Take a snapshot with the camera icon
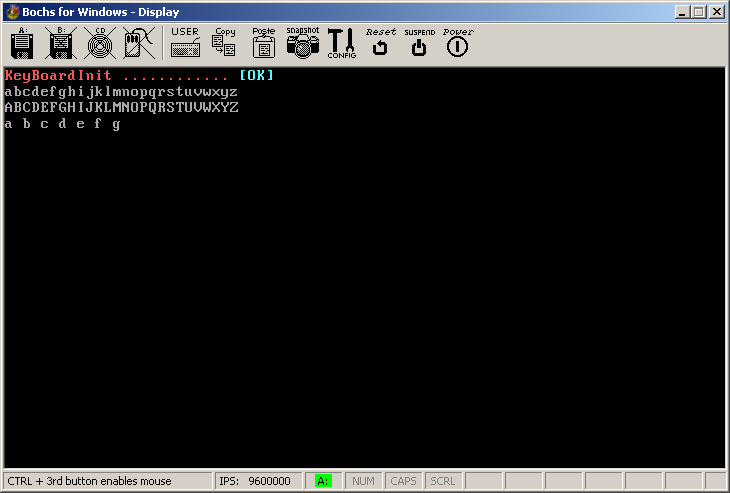The width and height of the screenshot is (730, 493). (302, 43)
